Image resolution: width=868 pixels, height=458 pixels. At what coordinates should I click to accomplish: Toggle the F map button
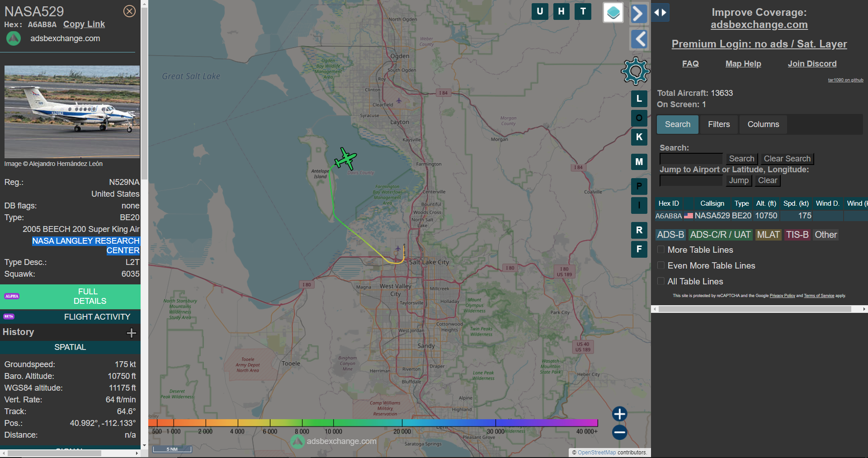[x=639, y=249]
